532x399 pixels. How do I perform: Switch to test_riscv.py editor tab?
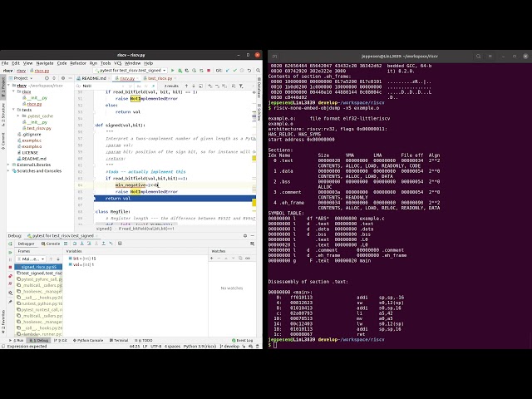(158, 78)
